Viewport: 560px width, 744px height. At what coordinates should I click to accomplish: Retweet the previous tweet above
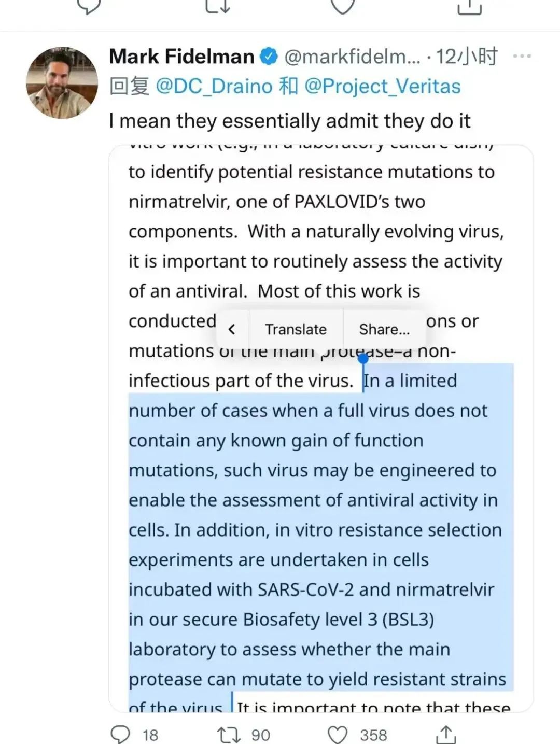click(x=218, y=6)
